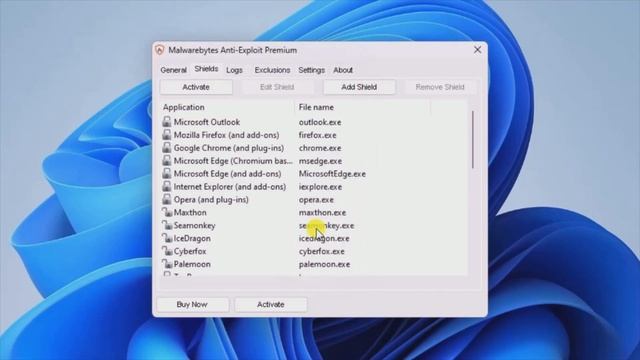Select the Shields tab
This screenshot has width=640, height=360.
pos(206,69)
